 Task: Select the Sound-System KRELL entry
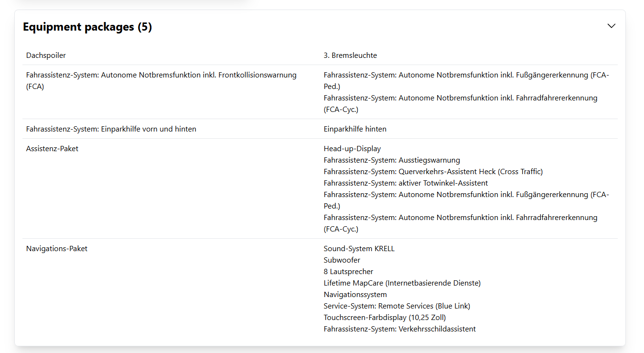click(x=359, y=249)
